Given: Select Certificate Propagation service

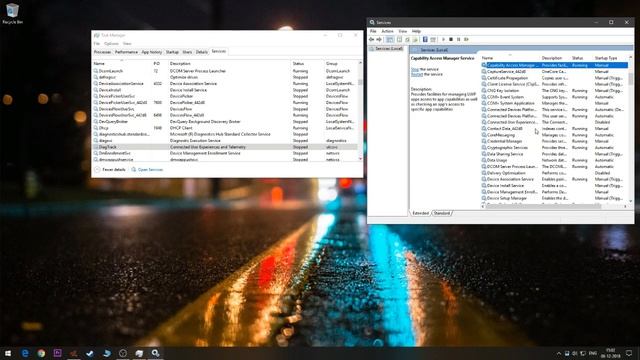Looking at the screenshot, I should (x=554, y=78).
